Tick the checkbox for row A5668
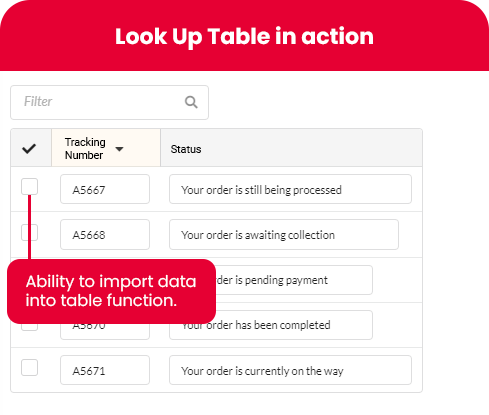 29,232
